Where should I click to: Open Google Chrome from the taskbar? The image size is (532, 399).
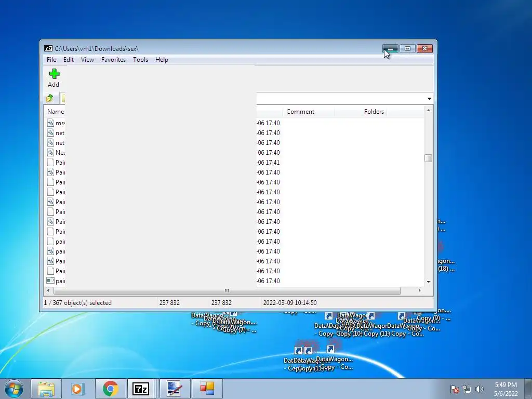click(x=110, y=389)
